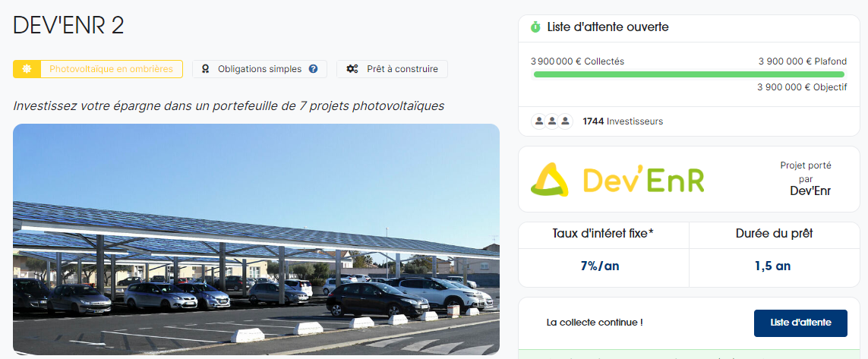Click the Liste d'attente ouverte header
This screenshot has height=359, width=868.
pyautogui.click(x=608, y=27)
